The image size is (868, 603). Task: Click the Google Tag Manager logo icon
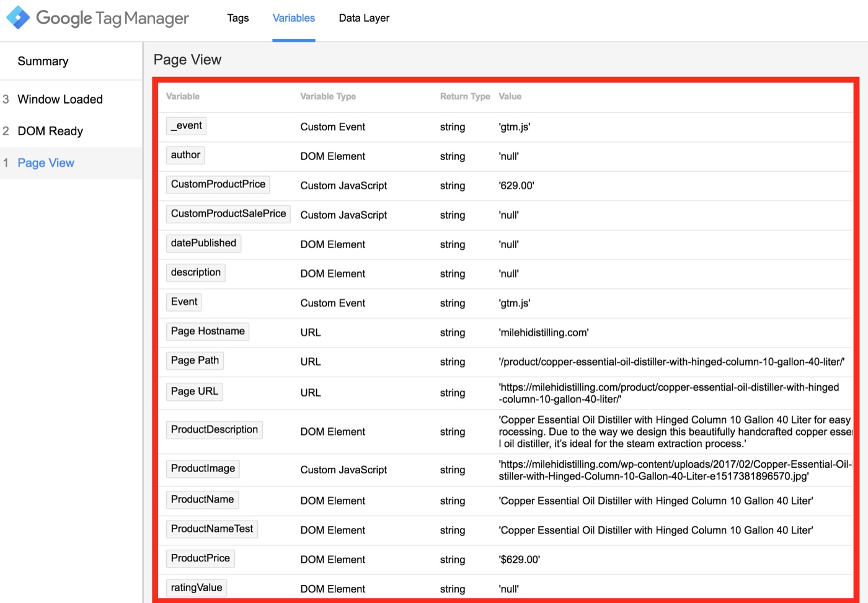tap(18, 17)
